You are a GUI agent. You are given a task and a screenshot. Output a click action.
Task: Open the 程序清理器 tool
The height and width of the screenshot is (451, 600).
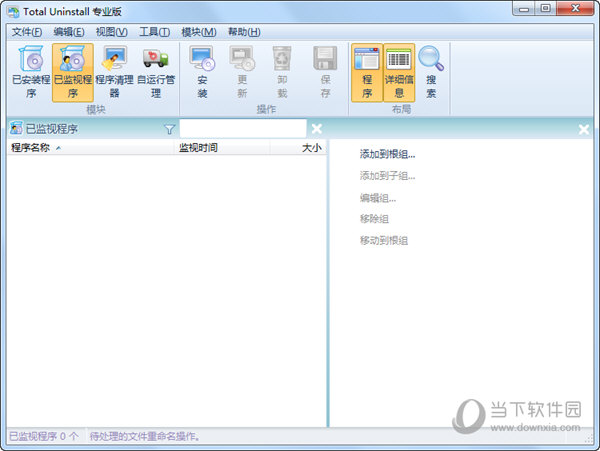[114, 72]
